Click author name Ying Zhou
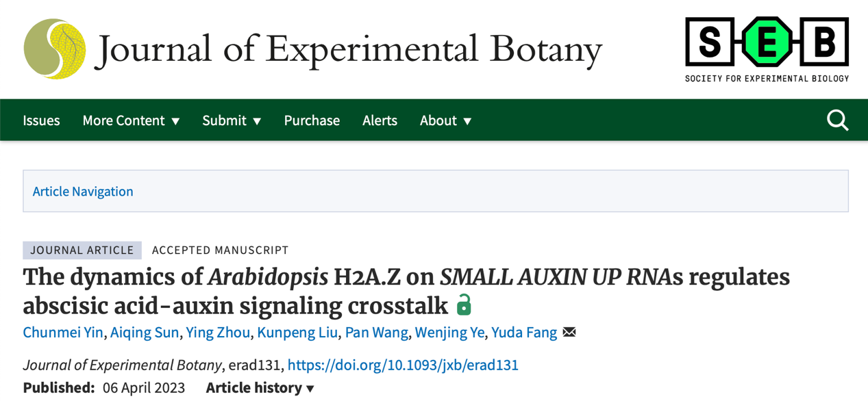Image resolution: width=868 pixels, height=401 pixels. pyautogui.click(x=218, y=333)
